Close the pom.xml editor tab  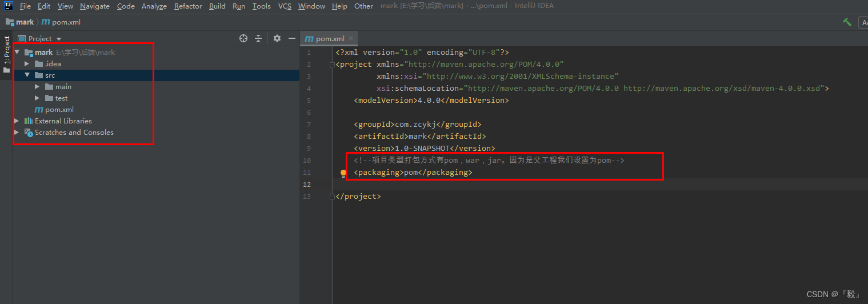click(x=351, y=39)
